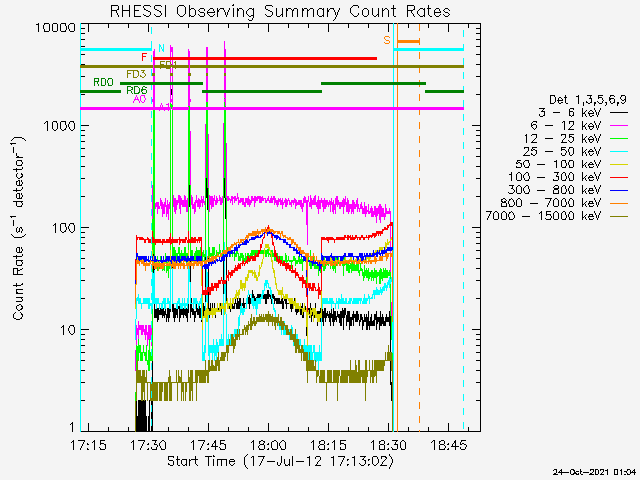Image resolution: width=640 pixels, height=480 pixels.
Task: Click the olive 'FD3' flag label
Action: [136, 74]
